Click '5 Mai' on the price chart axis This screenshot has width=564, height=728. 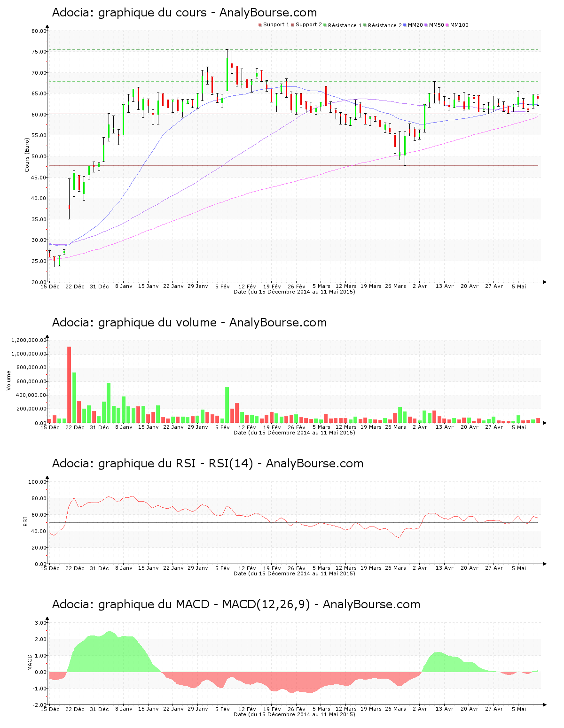click(519, 286)
